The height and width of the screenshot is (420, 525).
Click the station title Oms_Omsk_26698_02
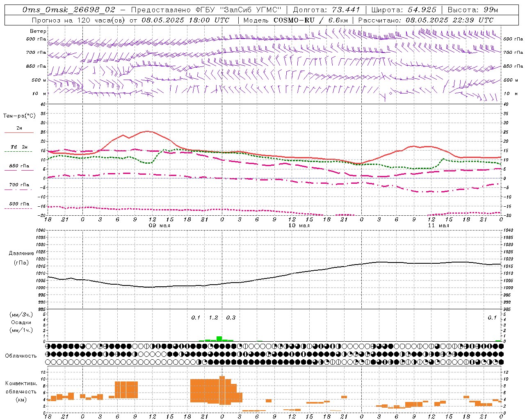tap(69, 10)
